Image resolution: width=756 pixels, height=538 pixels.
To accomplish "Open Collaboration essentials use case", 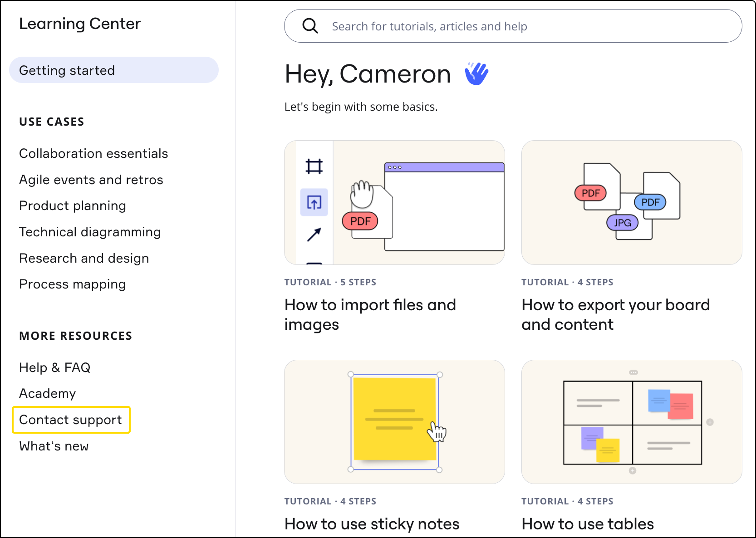I will (93, 153).
